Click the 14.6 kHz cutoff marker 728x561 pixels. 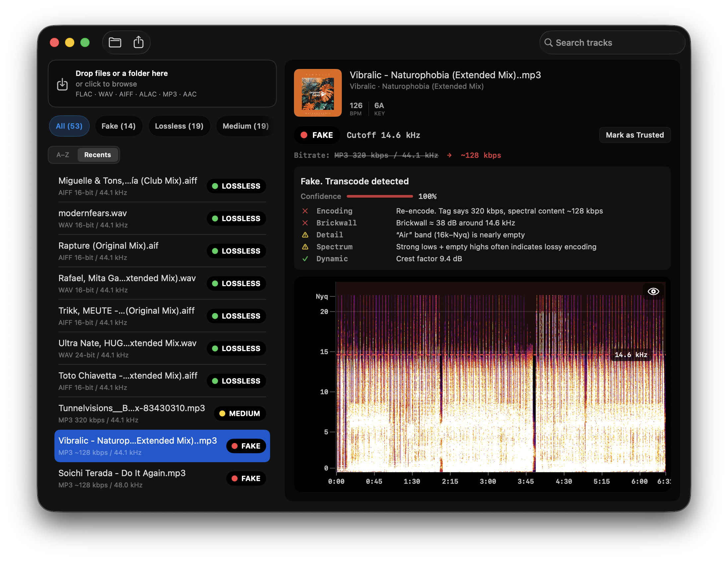pyautogui.click(x=631, y=355)
